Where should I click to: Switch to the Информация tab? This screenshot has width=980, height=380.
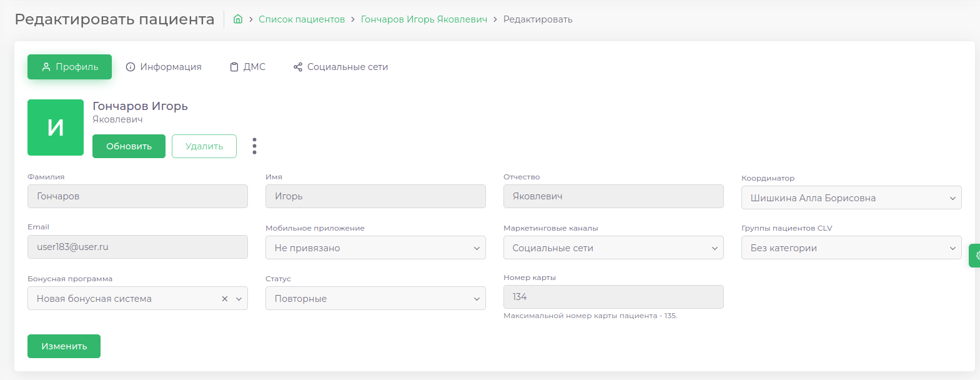[164, 67]
